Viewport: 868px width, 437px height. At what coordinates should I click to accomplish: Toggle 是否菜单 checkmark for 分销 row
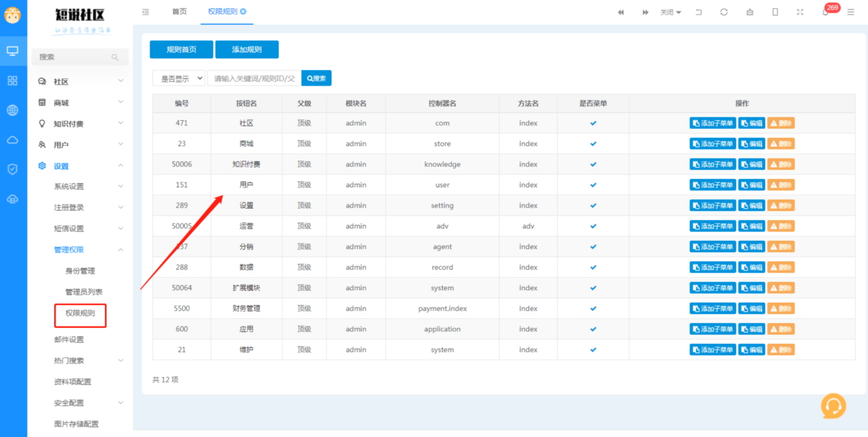coord(594,247)
